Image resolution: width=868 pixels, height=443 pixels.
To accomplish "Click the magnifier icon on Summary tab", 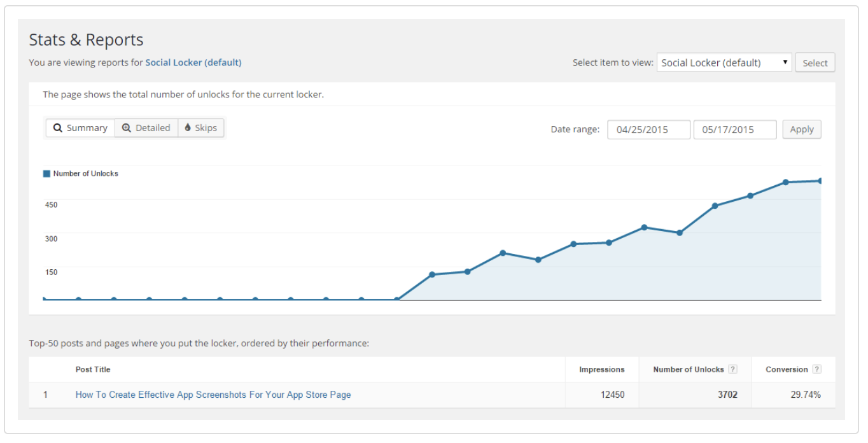I will [58, 128].
